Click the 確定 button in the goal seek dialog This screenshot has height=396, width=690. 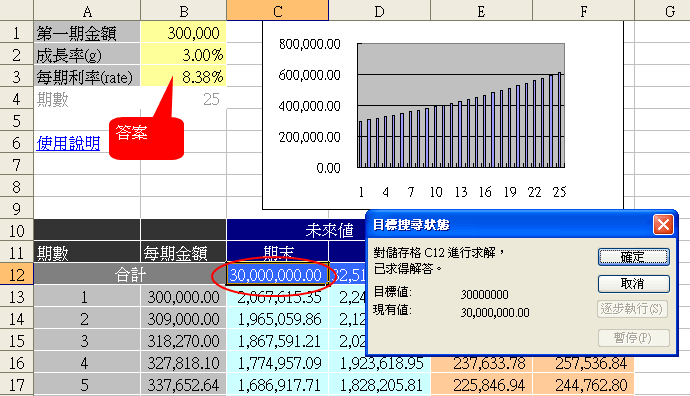click(x=634, y=257)
